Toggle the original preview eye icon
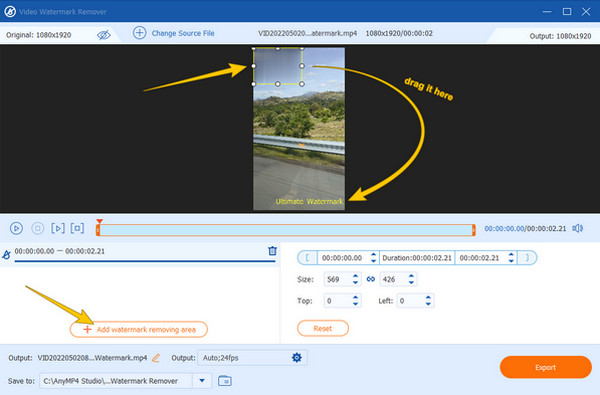 click(x=103, y=35)
